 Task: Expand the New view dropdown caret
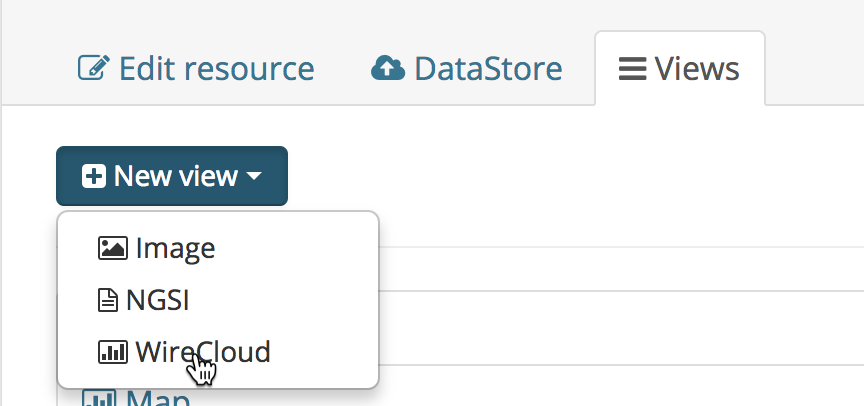[x=253, y=176]
